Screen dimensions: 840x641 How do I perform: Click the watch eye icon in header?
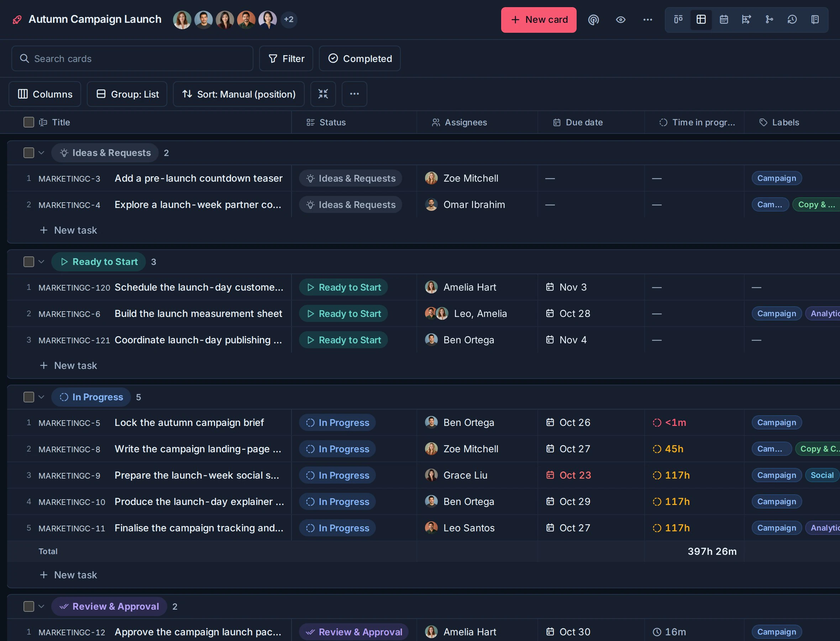coord(620,20)
